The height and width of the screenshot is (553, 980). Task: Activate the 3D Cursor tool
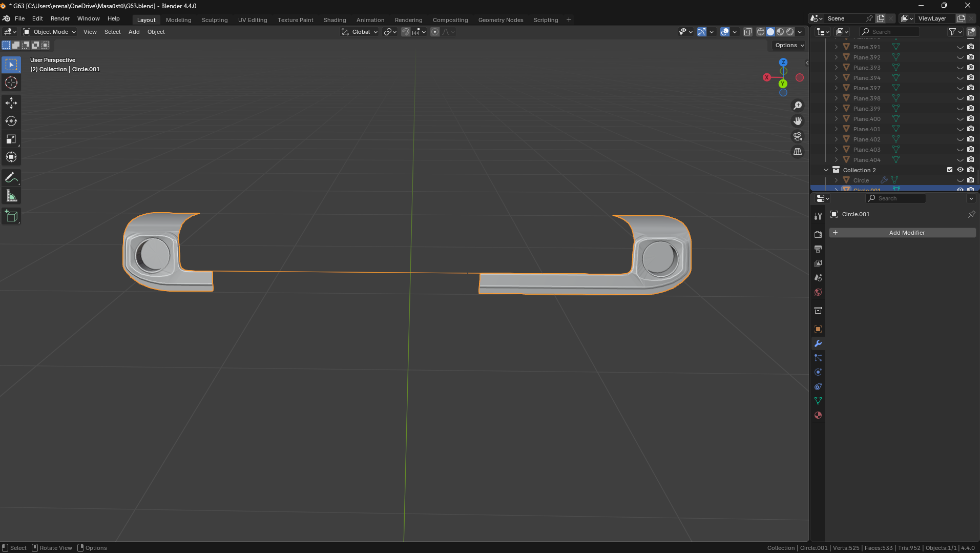(x=11, y=83)
